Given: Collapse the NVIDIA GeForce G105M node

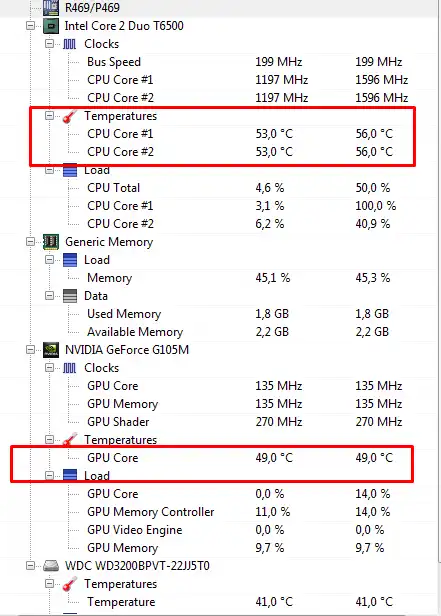Looking at the screenshot, I should [x=30, y=350].
